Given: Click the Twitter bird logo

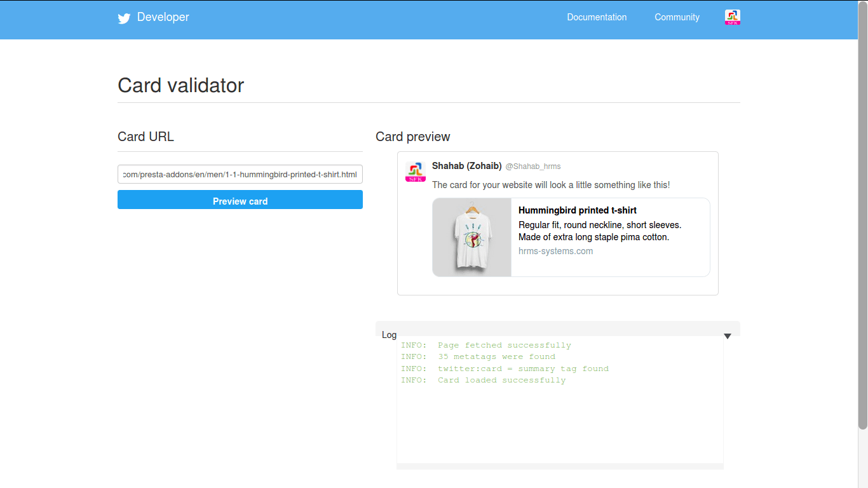Looking at the screenshot, I should (124, 18).
